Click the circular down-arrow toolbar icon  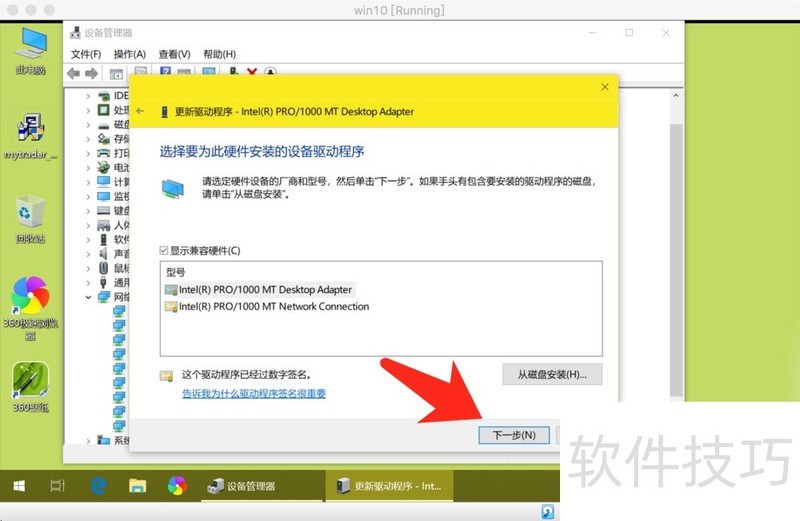pos(270,72)
